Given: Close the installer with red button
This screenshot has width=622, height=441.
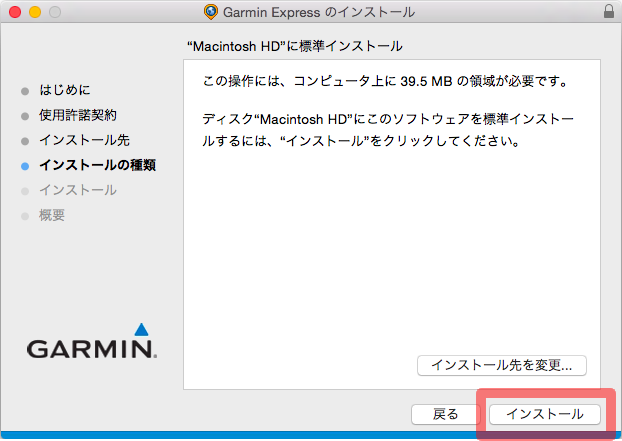Looking at the screenshot, I should pyautogui.click(x=15, y=12).
